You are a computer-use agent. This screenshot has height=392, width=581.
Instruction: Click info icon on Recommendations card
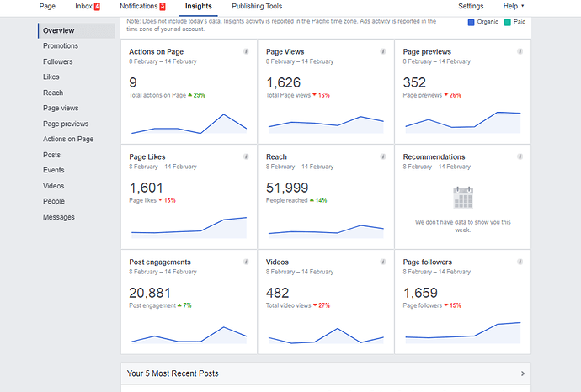click(520, 156)
